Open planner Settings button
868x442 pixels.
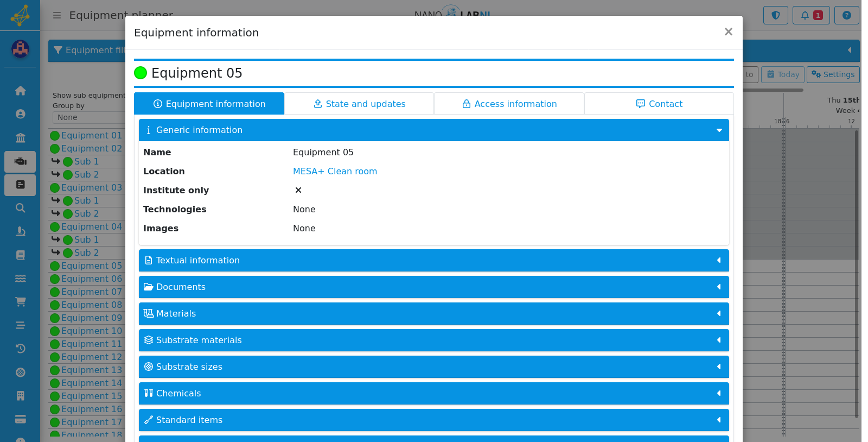(x=833, y=74)
